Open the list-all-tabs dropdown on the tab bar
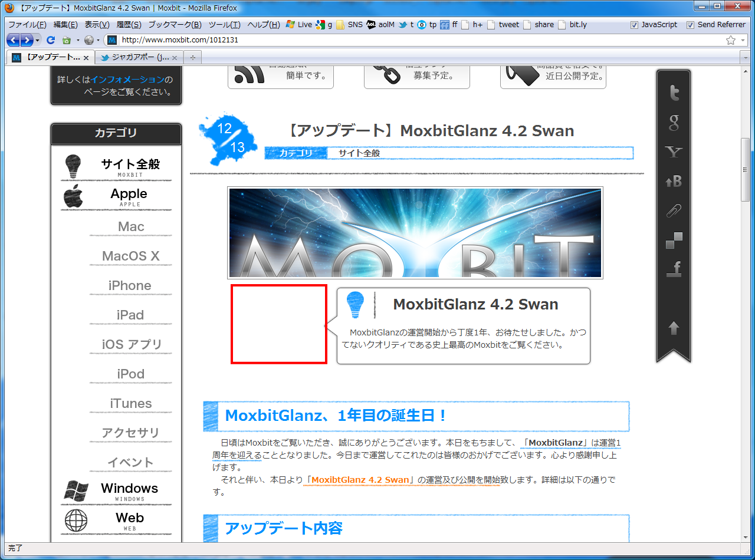Screen dimensions: 755x560 coord(746,57)
